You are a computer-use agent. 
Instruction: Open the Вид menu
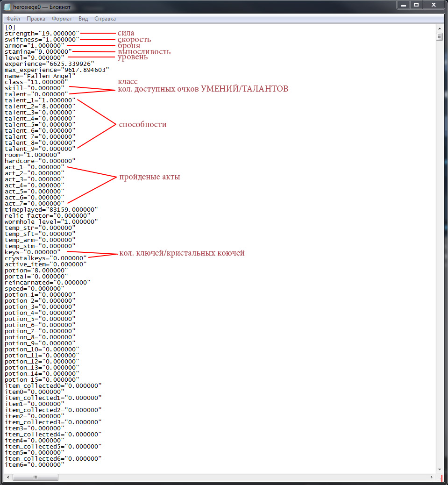tap(83, 19)
